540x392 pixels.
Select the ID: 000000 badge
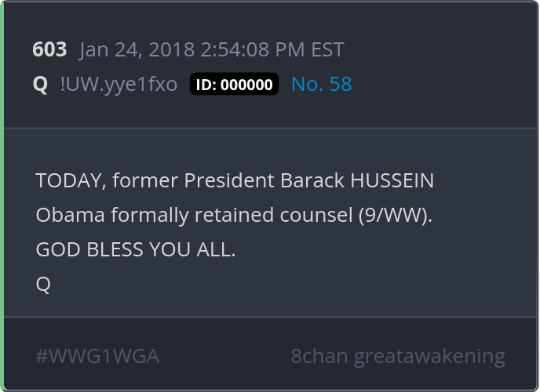pos(234,85)
